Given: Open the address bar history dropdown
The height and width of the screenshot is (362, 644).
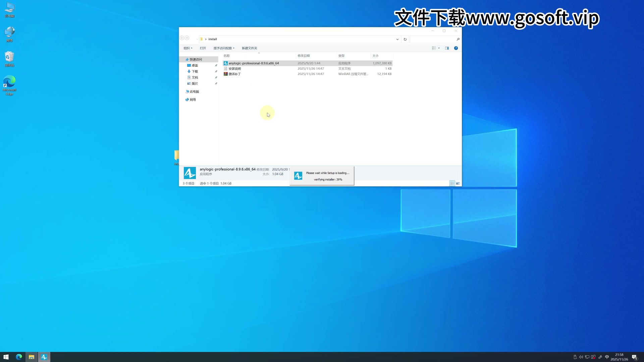Looking at the screenshot, I should click(397, 39).
